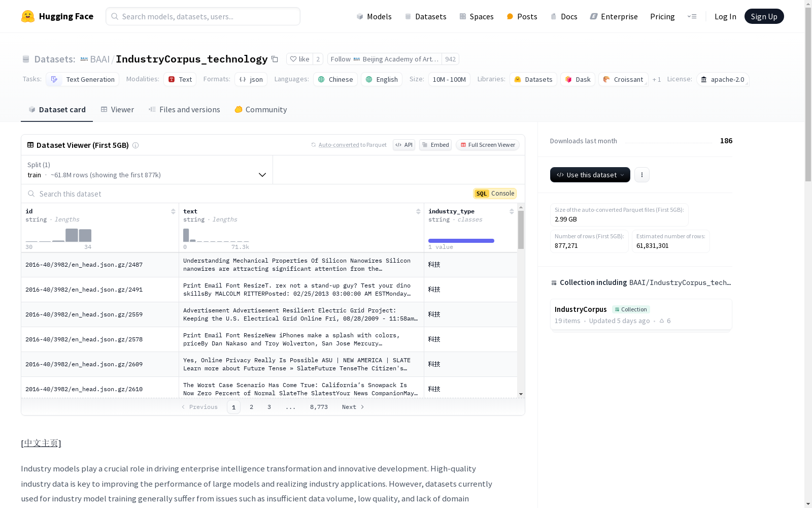This screenshot has width=812, height=508.
Task: Click the dataset table vertical scrollbar
Action: coord(521,230)
